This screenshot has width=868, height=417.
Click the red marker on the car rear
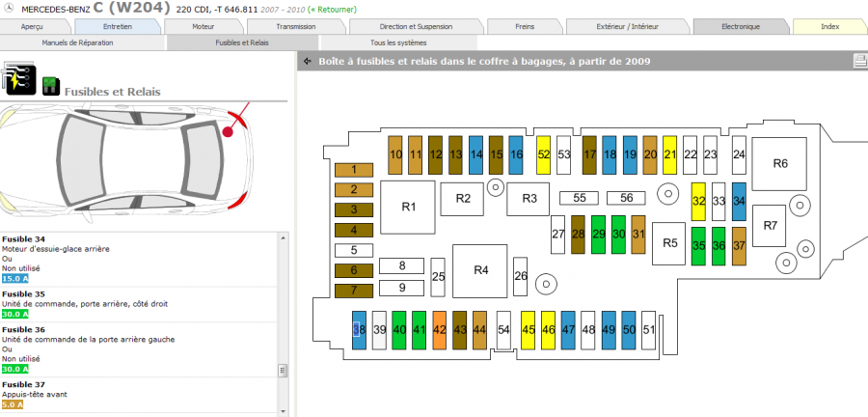(227, 132)
